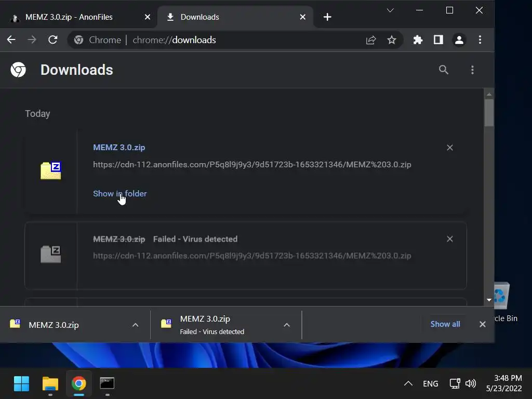Open the volume tray icon
The image size is (532, 399).
471,384
